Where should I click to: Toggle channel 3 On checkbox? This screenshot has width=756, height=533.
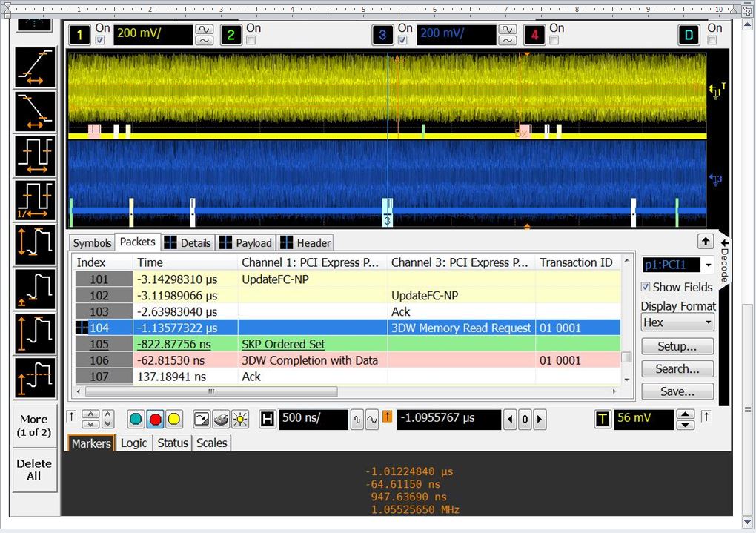click(402, 40)
